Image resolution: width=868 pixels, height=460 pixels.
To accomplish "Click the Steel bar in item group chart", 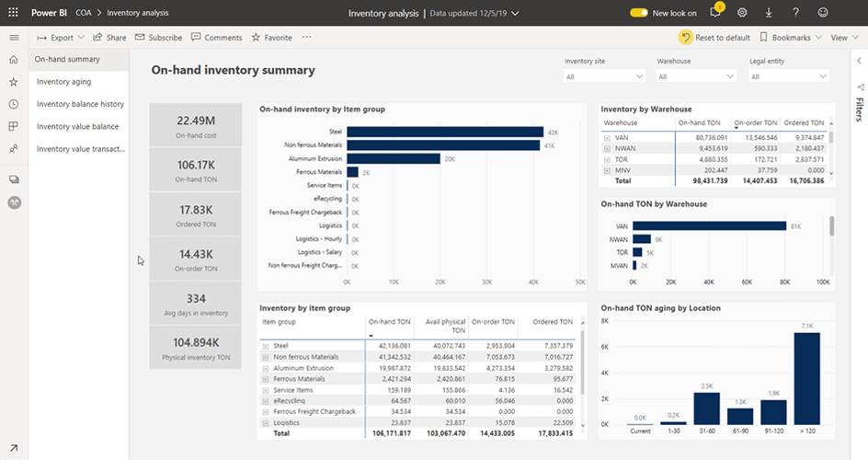I will pos(444,132).
